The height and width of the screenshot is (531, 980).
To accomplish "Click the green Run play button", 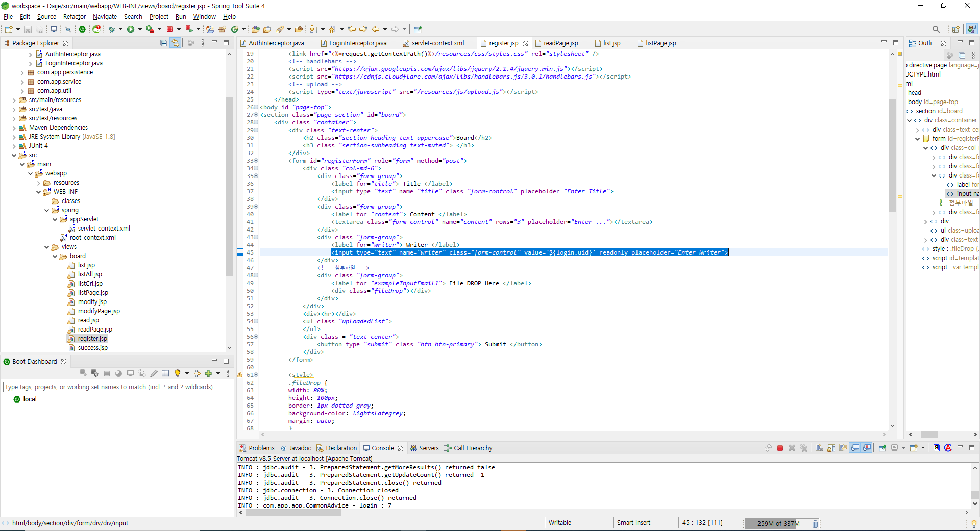I will click(x=131, y=29).
